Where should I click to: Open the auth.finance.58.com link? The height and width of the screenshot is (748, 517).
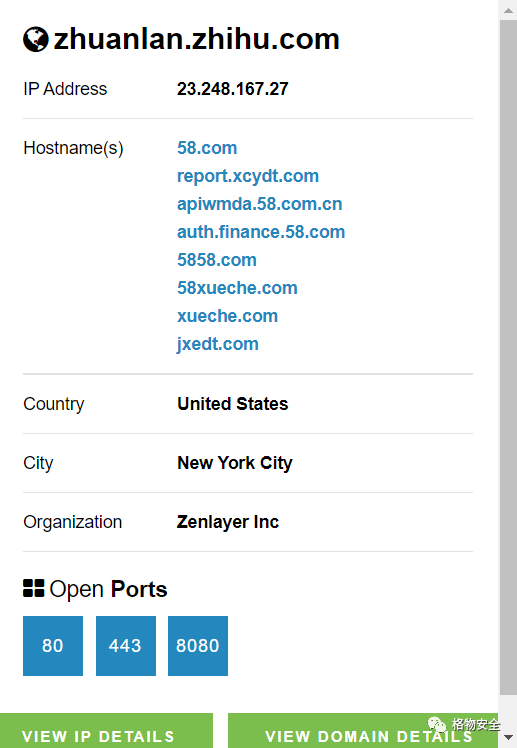click(x=261, y=232)
